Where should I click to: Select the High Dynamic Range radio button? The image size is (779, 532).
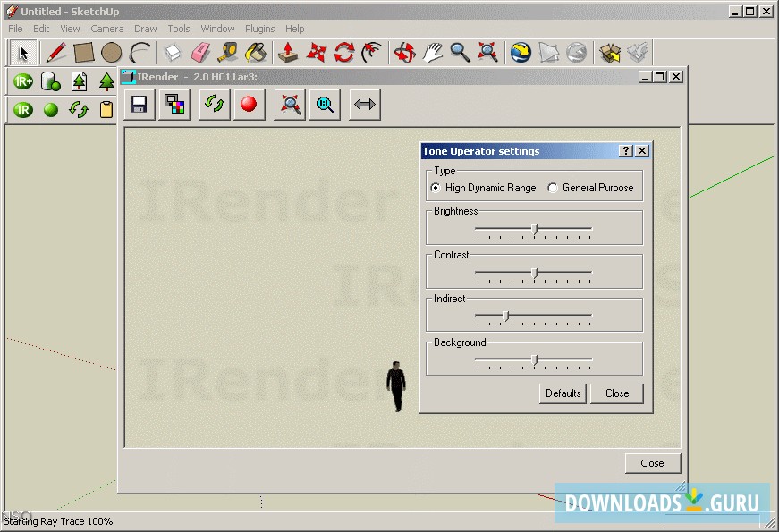click(434, 188)
